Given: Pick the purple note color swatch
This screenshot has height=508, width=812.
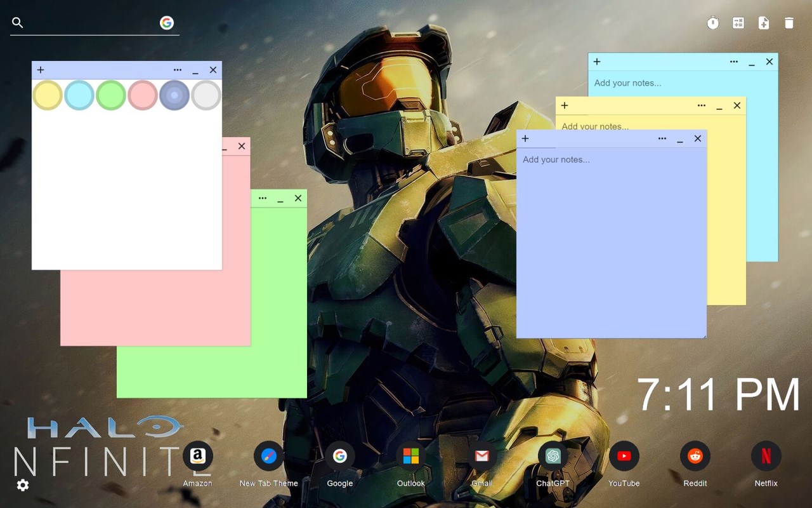Looking at the screenshot, I should pos(174,95).
